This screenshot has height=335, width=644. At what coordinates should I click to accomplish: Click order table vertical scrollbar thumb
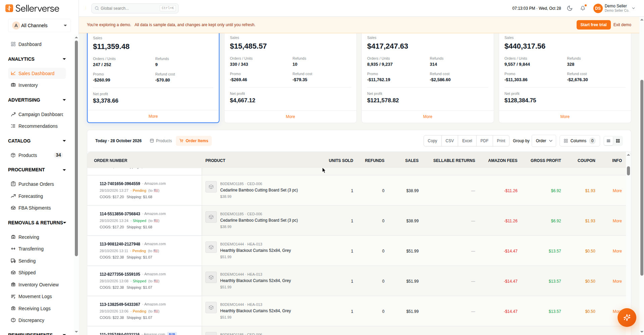(628, 171)
